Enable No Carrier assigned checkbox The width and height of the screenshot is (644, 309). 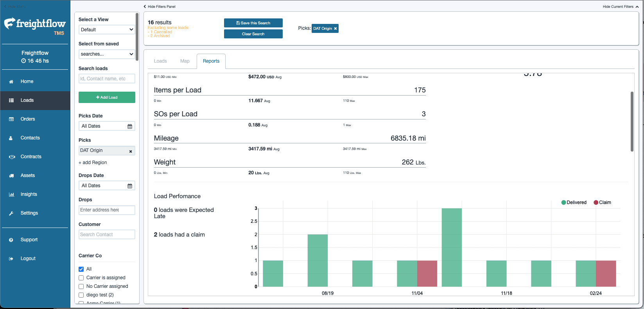(81, 286)
